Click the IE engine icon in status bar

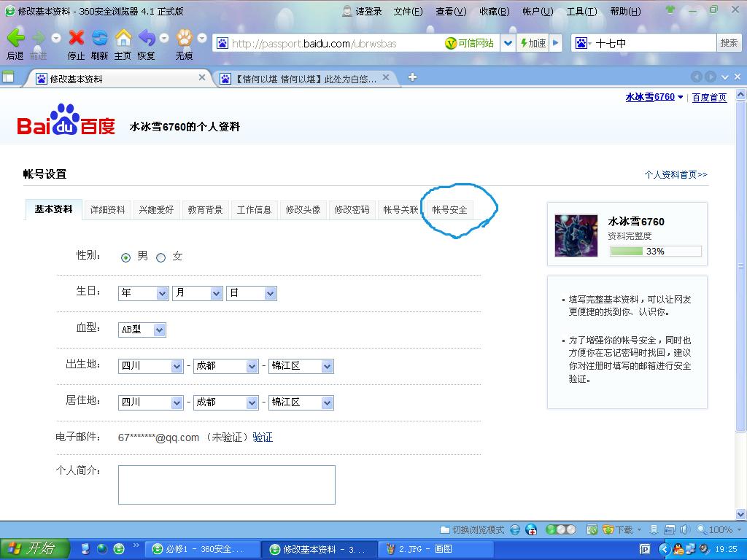[x=515, y=529]
